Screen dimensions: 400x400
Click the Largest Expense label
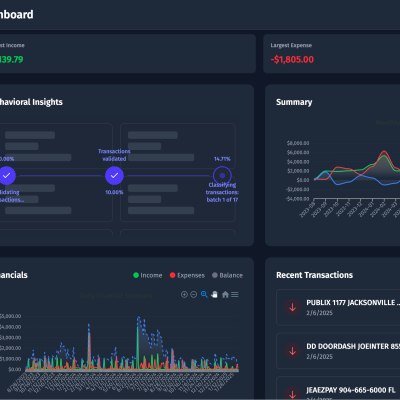pos(291,45)
